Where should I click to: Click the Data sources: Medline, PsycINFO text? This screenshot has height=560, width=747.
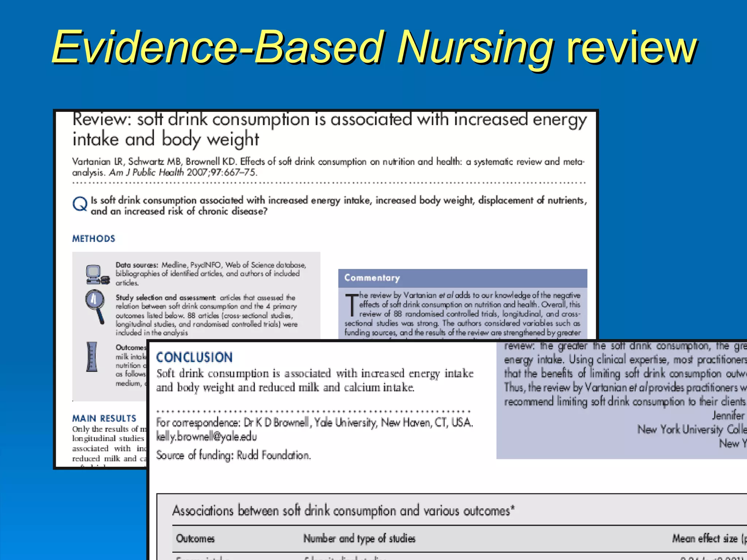[x=211, y=273]
